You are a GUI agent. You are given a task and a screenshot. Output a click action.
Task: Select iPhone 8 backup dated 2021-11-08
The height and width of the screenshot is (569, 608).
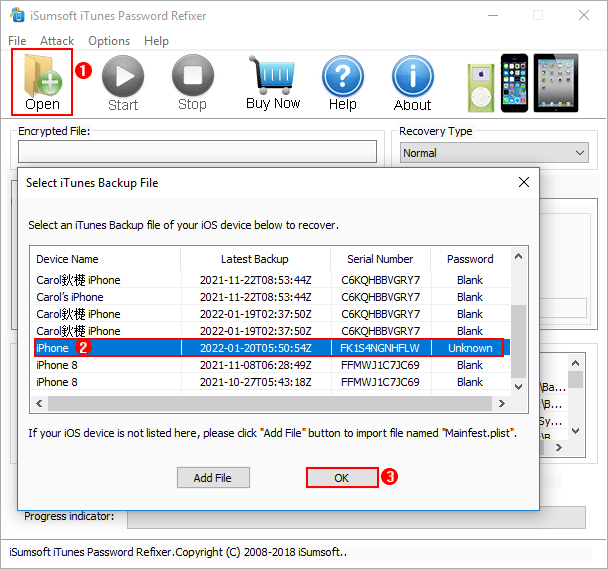[270, 365]
